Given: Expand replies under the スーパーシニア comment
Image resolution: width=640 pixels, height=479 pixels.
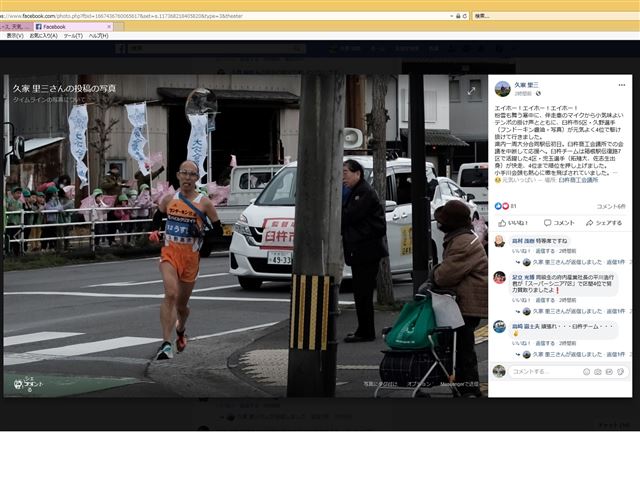Looking at the screenshot, I should click(578, 311).
